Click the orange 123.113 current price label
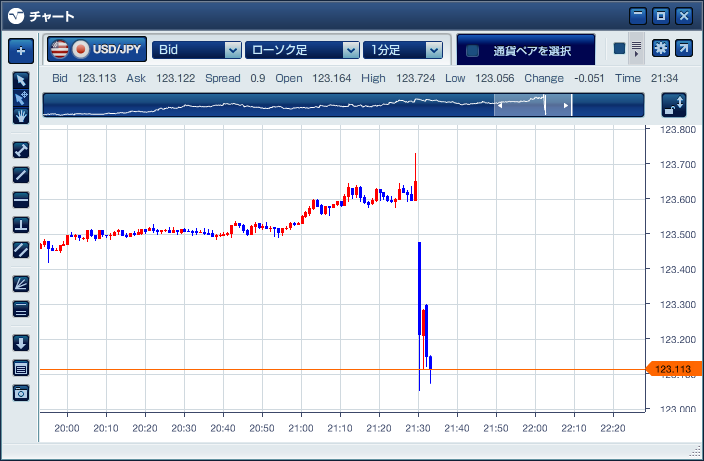This screenshot has width=704, height=461. coord(676,369)
